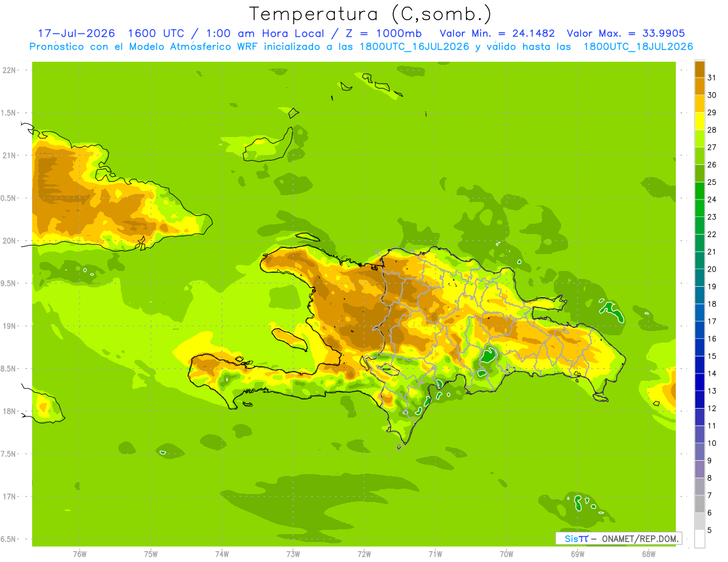Click latitude axis label '20N'
The width and height of the screenshot is (728, 562).
click(x=10, y=241)
